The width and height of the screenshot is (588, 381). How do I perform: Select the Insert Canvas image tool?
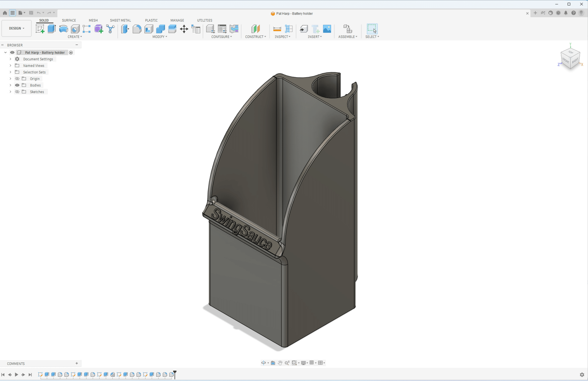[x=327, y=29]
